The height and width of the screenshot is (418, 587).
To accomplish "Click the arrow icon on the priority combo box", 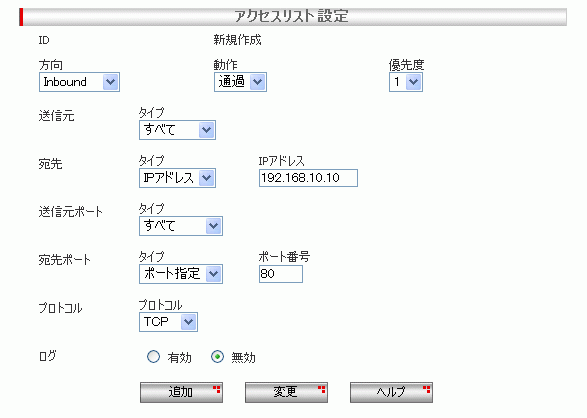I will (x=413, y=82).
